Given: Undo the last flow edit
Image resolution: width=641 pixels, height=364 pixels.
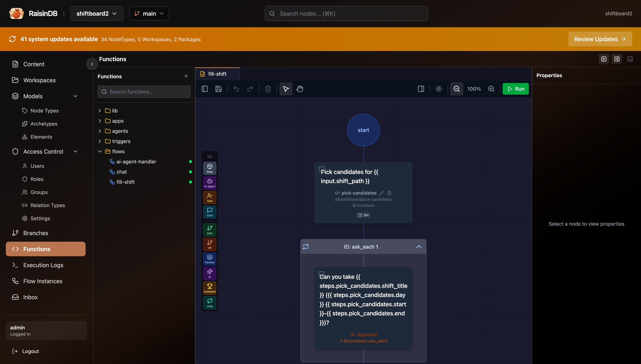Looking at the screenshot, I should point(236,89).
